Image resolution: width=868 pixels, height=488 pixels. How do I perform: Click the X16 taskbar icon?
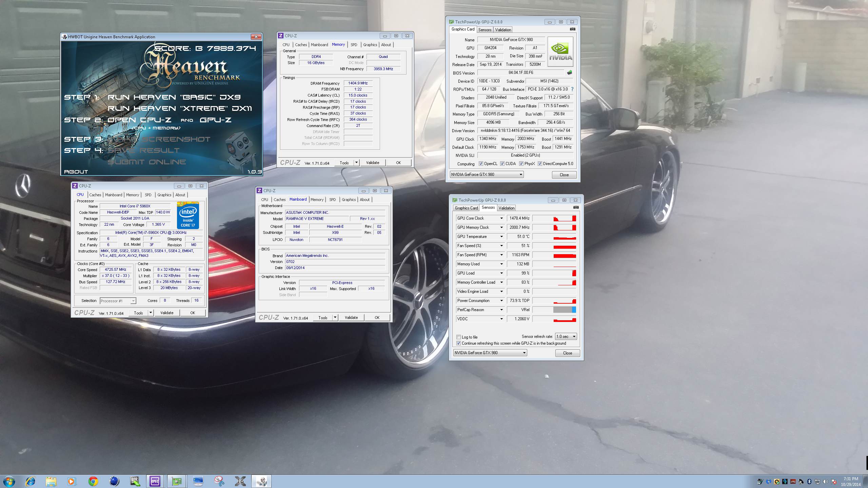tap(240, 481)
